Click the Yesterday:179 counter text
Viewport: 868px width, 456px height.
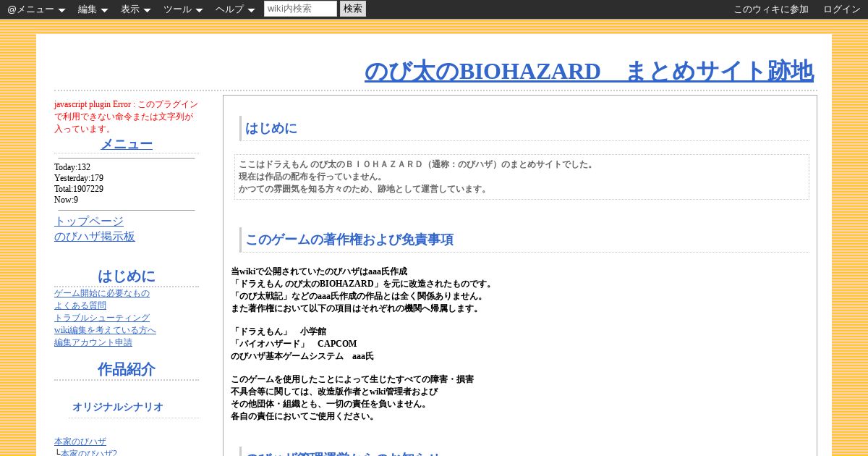click(79, 178)
